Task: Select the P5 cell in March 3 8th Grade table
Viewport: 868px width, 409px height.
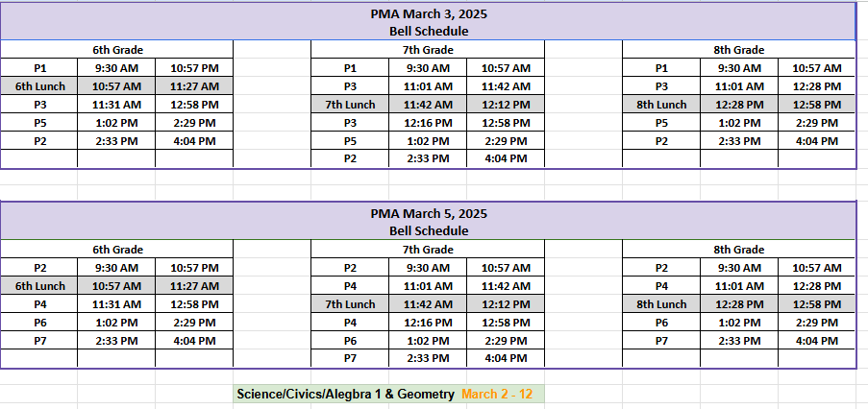Action: (x=661, y=123)
